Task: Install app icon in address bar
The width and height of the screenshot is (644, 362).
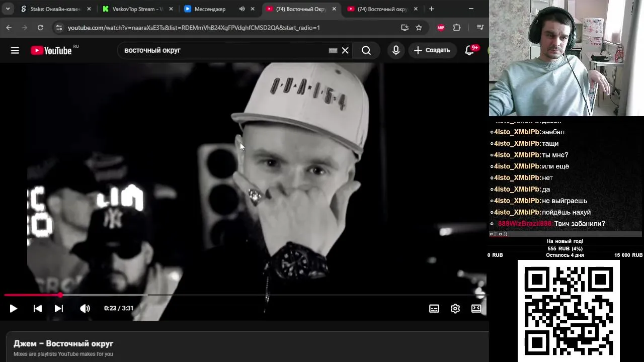Action: [405, 28]
